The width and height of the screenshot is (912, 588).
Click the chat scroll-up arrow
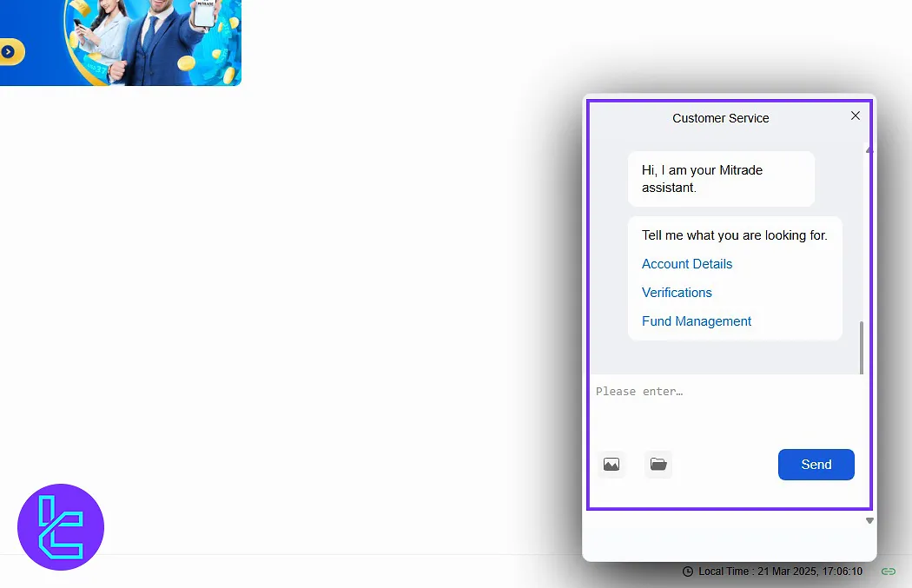869,149
